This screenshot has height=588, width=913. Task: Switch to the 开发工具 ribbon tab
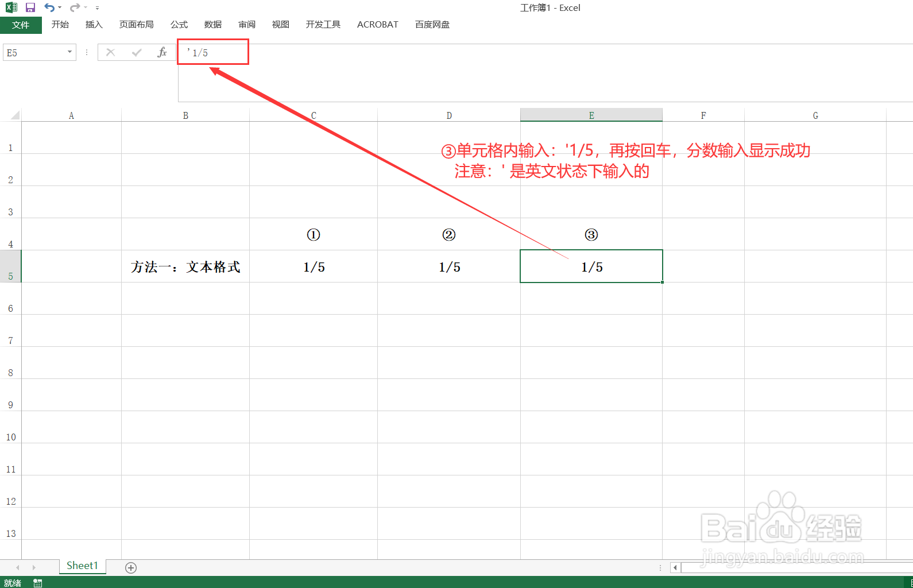(x=323, y=25)
